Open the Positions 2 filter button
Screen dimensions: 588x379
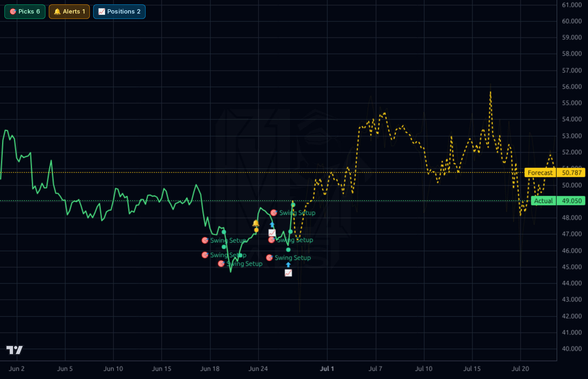point(119,12)
